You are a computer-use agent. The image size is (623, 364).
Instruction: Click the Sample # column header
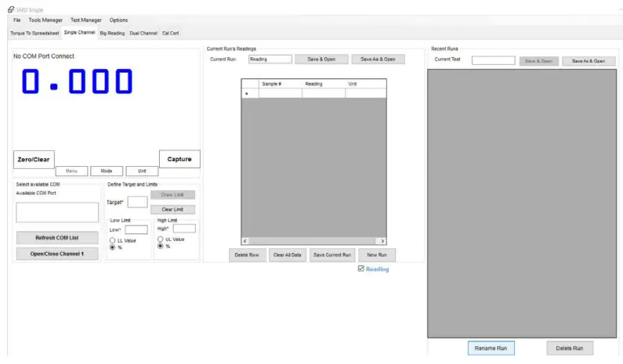point(280,84)
